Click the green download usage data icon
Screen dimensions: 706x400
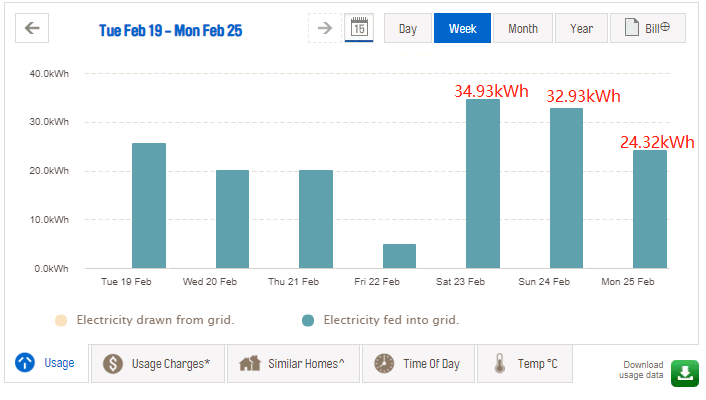(x=684, y=373)
